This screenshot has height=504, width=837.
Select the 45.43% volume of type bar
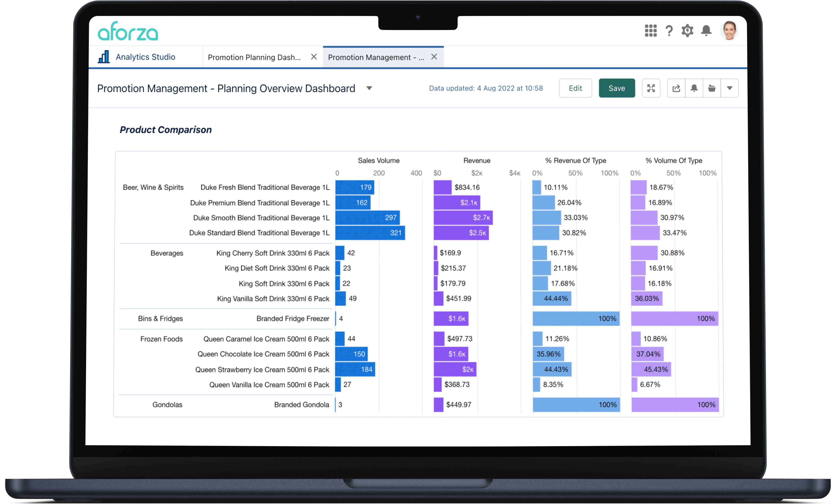pyautogui.click(x=651, y=369)
